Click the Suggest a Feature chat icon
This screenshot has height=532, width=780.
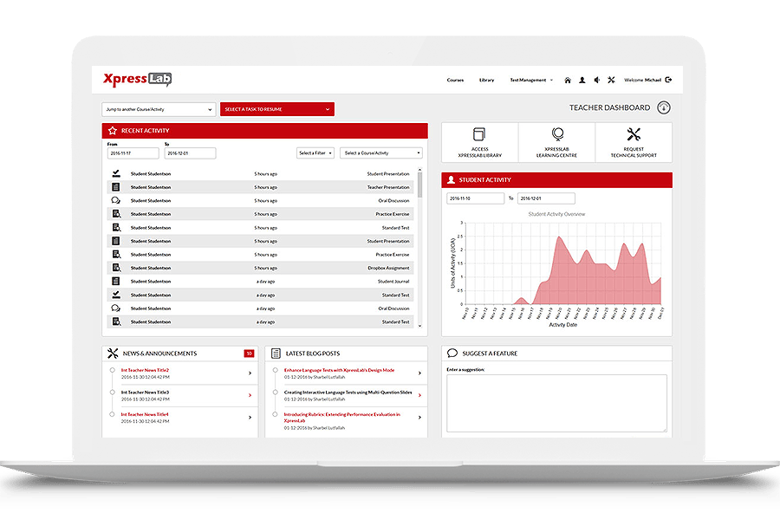[452, 352]
